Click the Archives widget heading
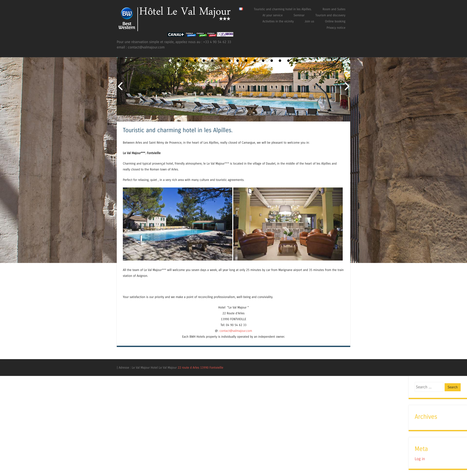The width and height of the screenshot is (467, 476). tap(426, 417)
